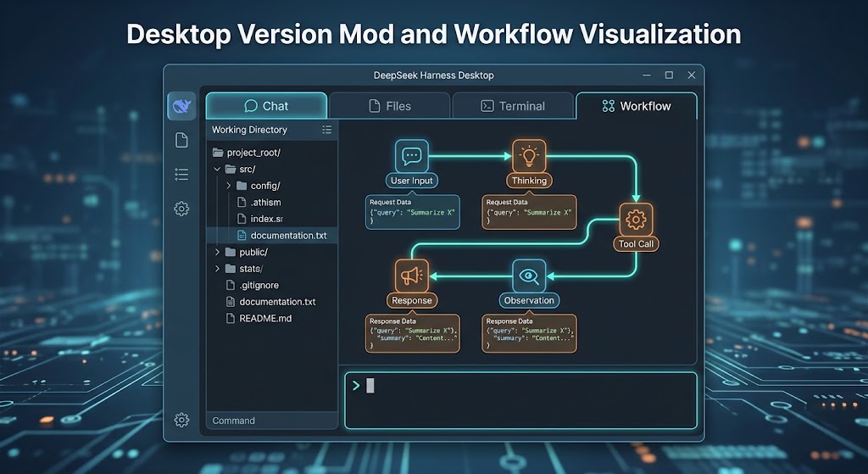
Task: Expand the stats/ folder chevron
Action: click(217, 269)
